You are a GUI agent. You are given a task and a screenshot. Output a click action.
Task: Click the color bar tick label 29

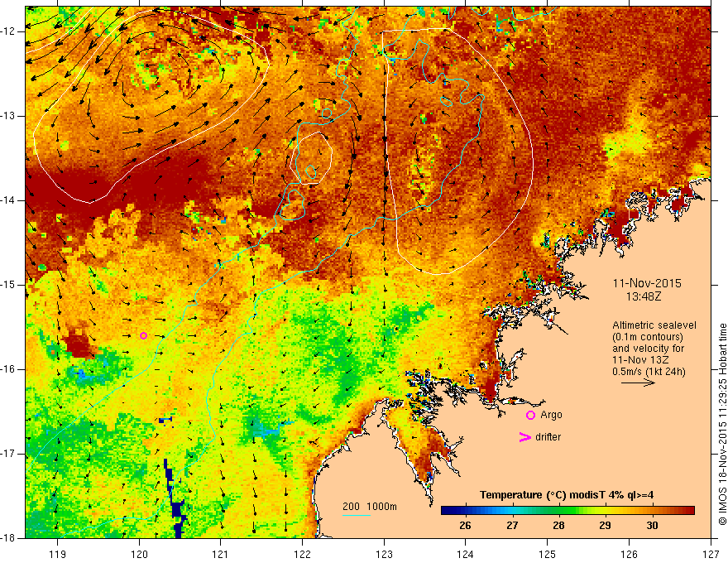click(605, 526)
